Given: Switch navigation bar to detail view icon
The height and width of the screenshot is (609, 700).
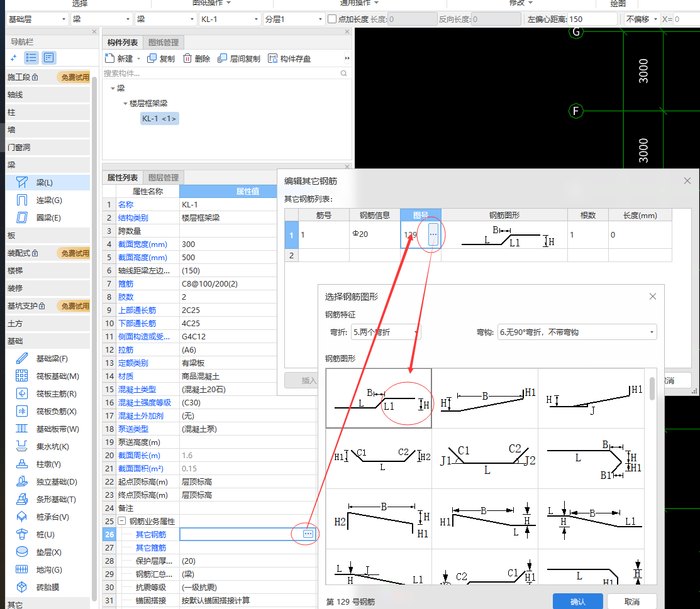Looking at the screenshot, I should 48,58.
